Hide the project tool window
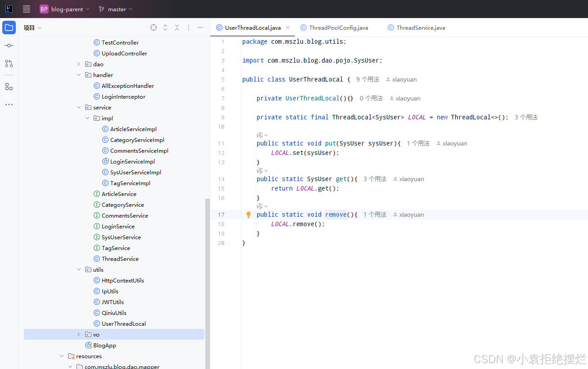The height and width of the screenshot is (369, 588). [200, 27]
